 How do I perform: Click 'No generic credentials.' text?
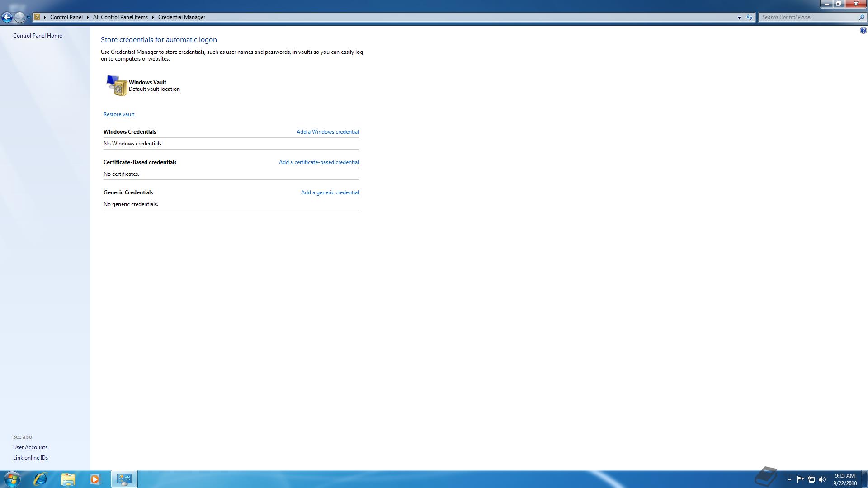[x=131, y=204]
